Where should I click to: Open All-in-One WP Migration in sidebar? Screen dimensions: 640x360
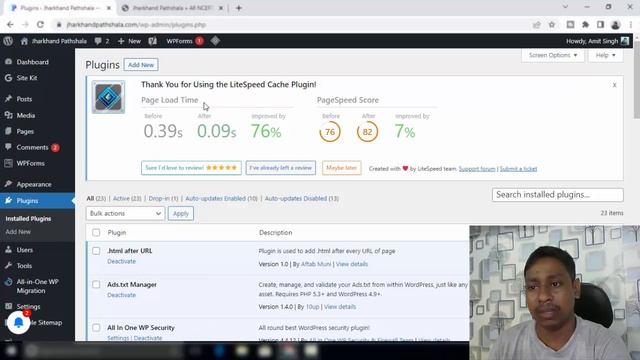[x=37, y=286]
